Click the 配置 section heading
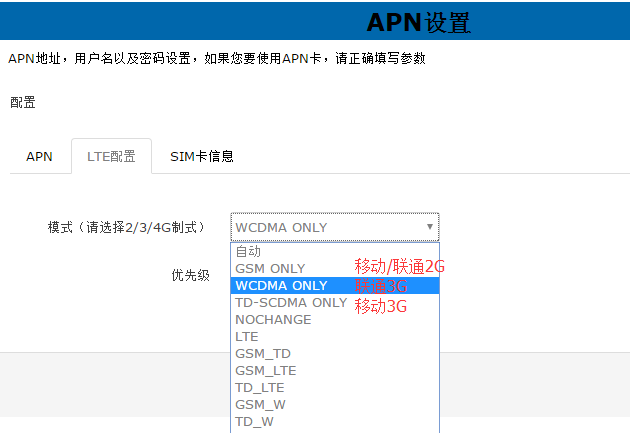The height and width of the screenshot is (433, 630). (22, 103)
